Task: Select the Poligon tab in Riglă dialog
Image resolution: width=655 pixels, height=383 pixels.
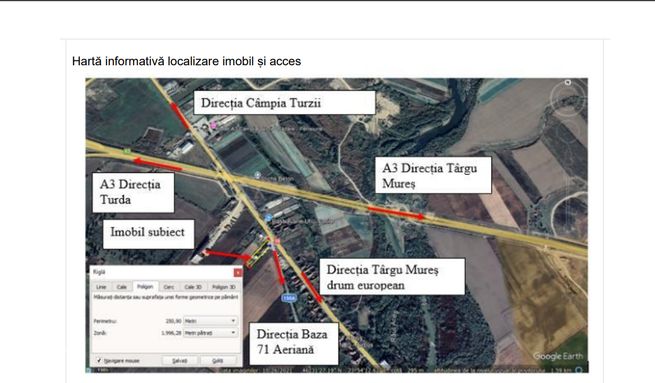Action: 145,287
